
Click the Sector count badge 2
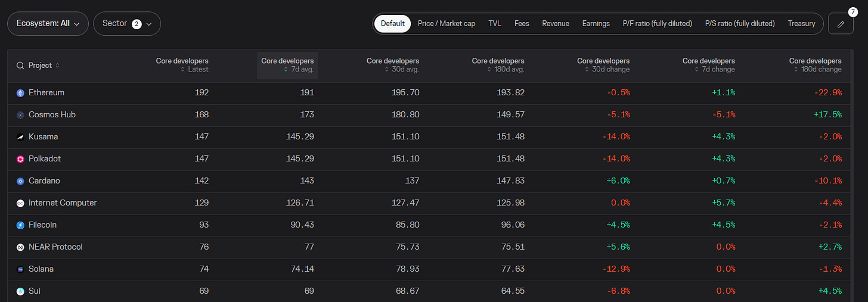137,24
